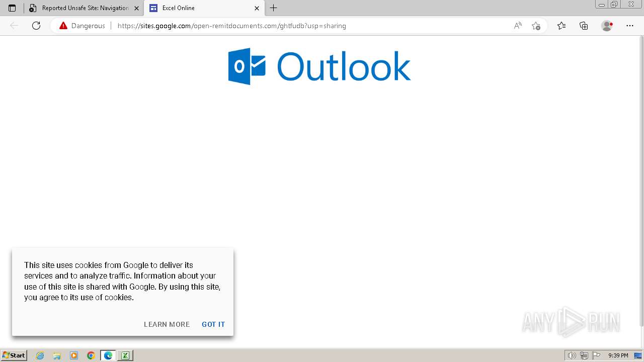Viewport: 644px width, 362px height.
Task: Switch to Excel taskbar button
Action: coord(125,355)
